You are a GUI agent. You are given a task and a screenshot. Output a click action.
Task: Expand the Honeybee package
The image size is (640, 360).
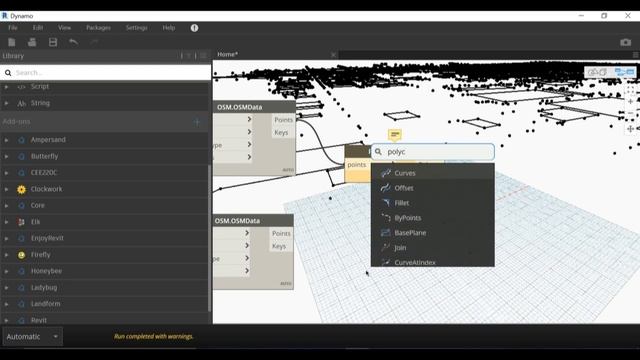point(6,271)
